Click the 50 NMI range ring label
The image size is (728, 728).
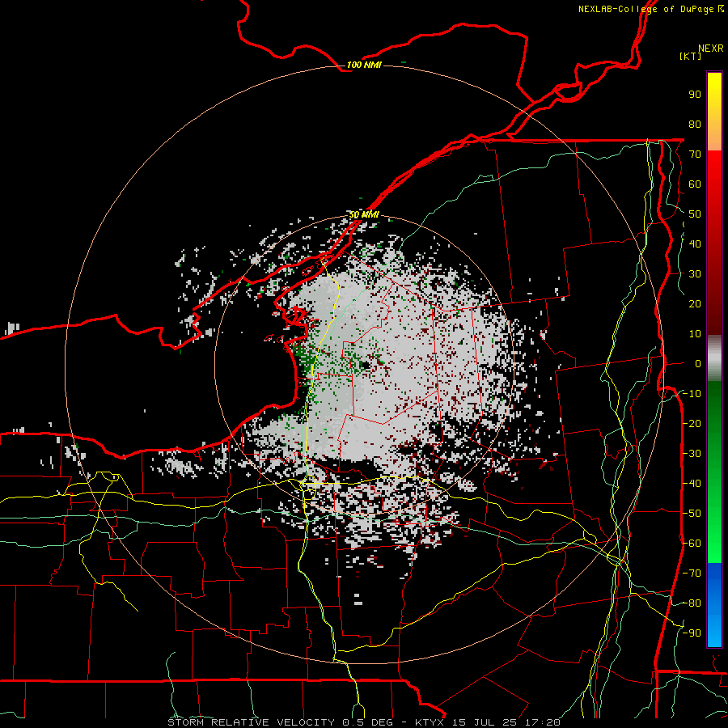(x=363, y=215)
